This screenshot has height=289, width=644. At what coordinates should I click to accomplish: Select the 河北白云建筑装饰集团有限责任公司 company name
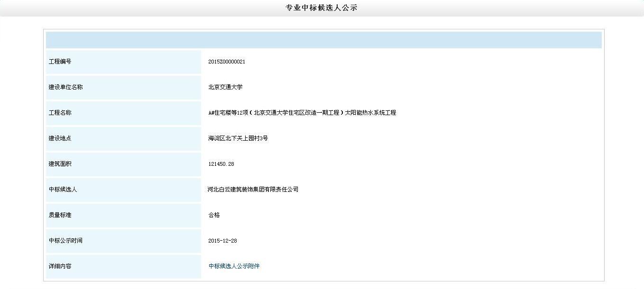[253, 190]
